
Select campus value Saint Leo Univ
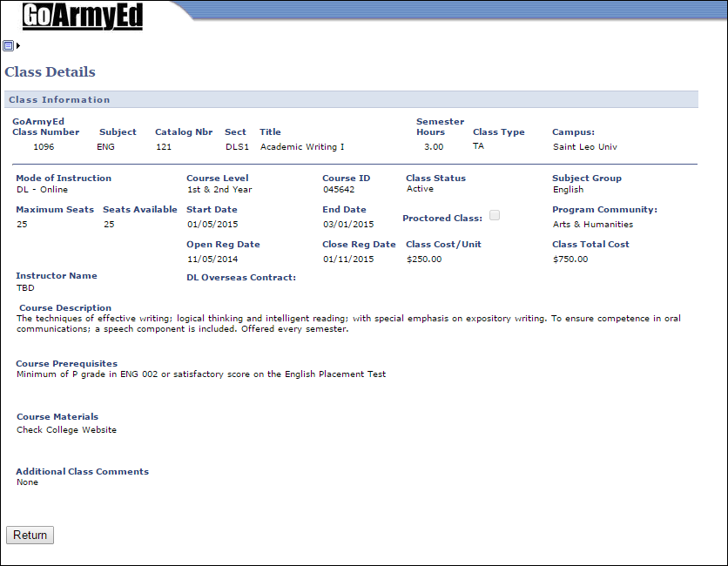[x=585, y=146]
